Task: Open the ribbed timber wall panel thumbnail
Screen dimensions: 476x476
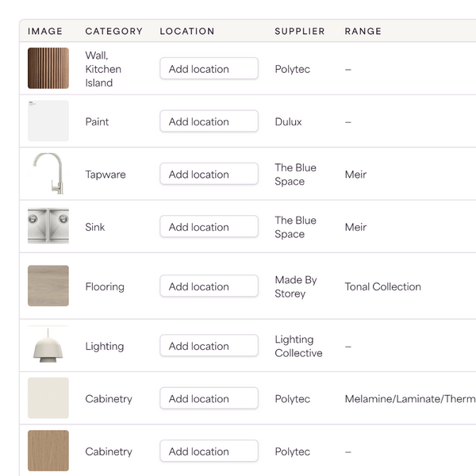Action: coord(48,68)
